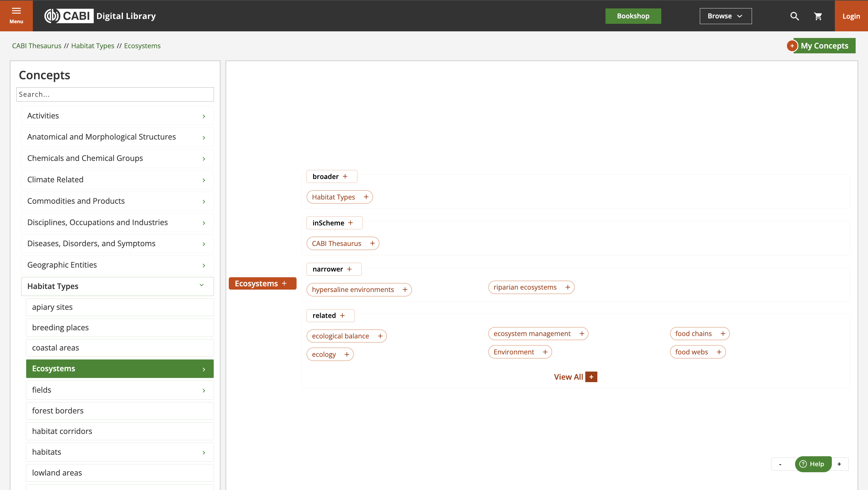Image resolution: width=868 pixels, height=490 pixels.
Task: Click the View All plus icon
Action: coord(591,377)
